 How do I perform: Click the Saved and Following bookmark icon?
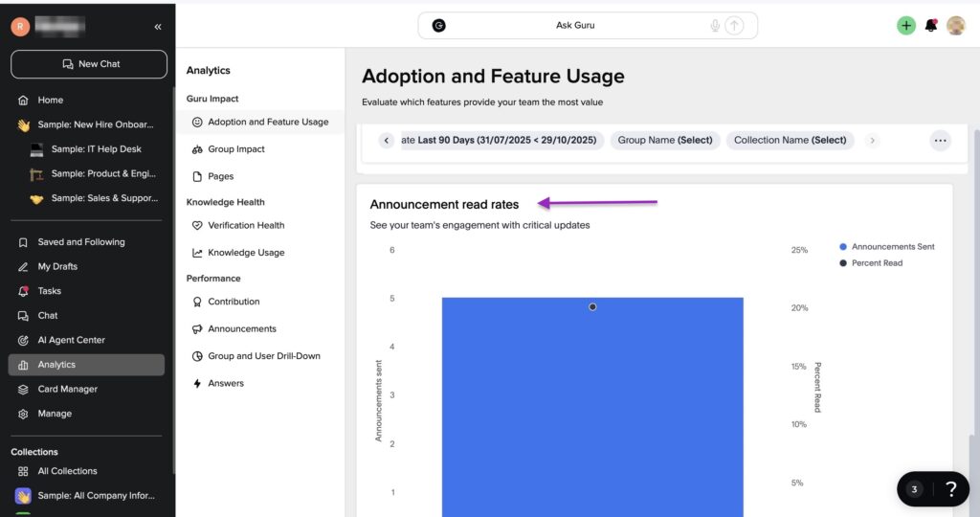click(23, 242)
